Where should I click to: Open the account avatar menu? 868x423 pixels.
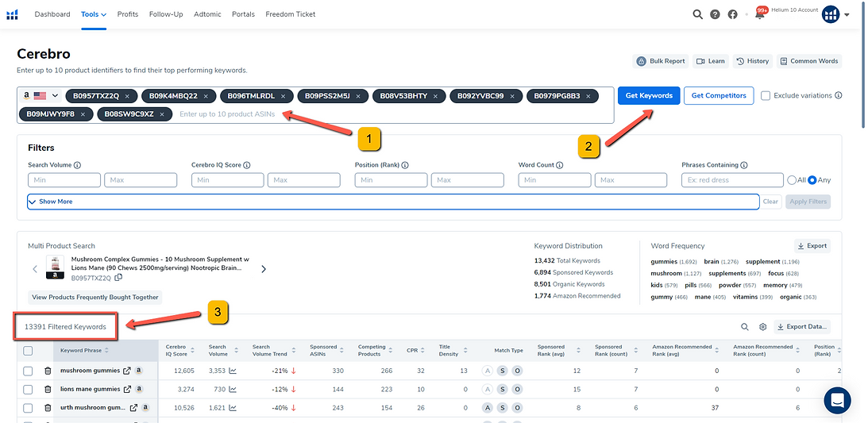tap(831, 14)
